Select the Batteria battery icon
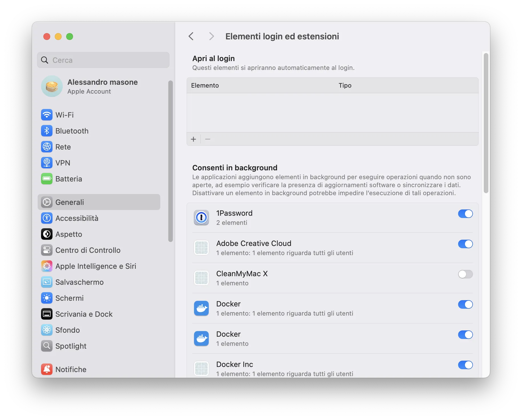This screenshot has height=420, width=522. pyautogui.click(x=47, y=179)
